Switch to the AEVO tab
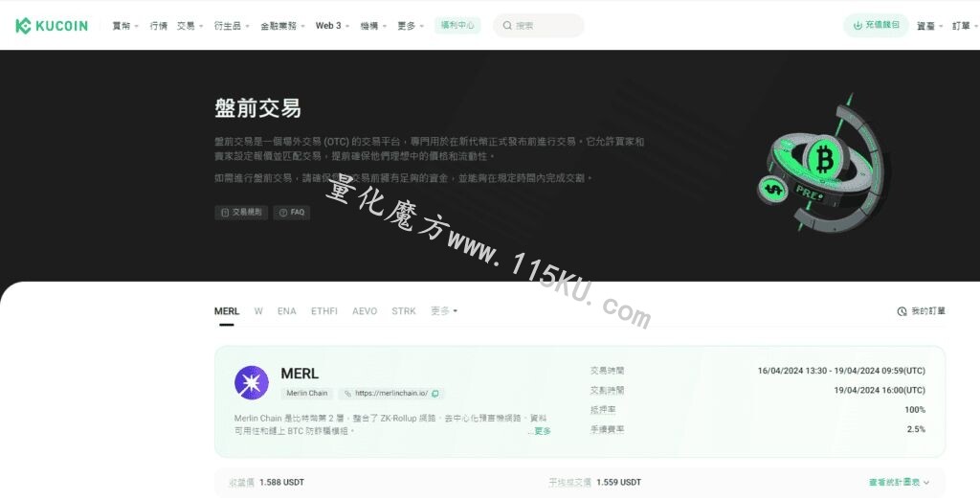Screen dimensions: 980x501 (365, 311)
